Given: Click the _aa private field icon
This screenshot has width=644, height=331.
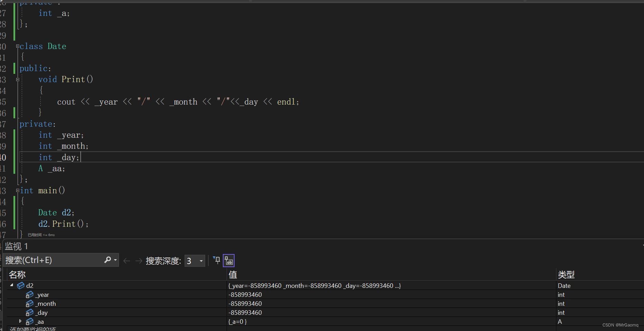Looking at the screenshot, I should (30, 321).
